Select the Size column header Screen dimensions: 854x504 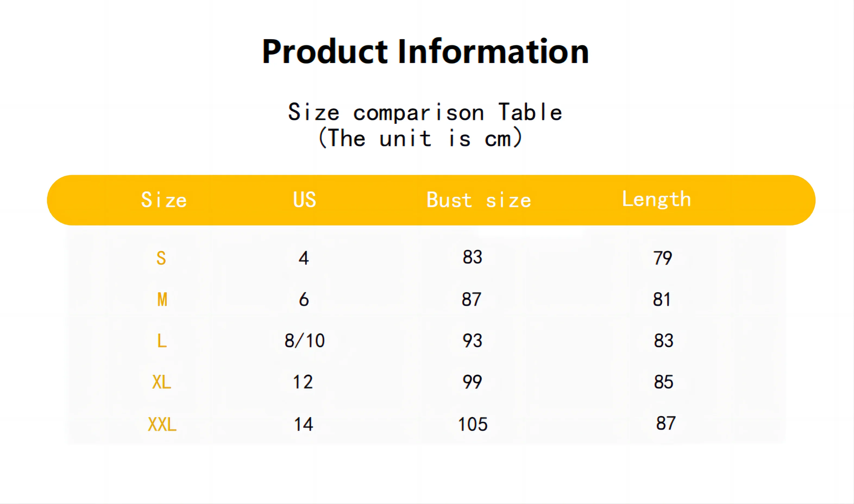(164, 200)
